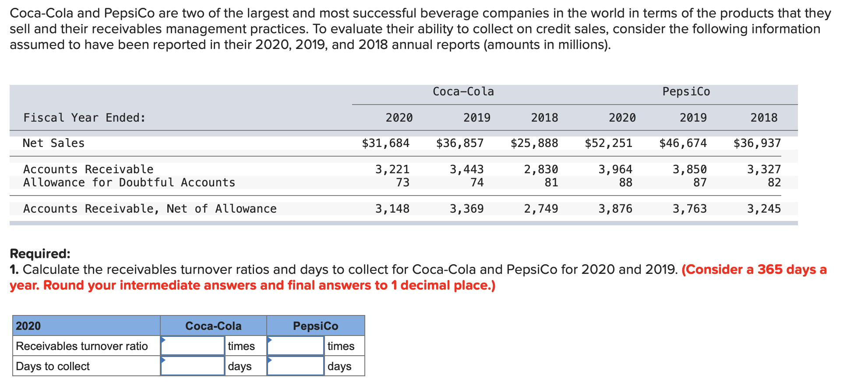Click Allowance for Doubtful Accounts label
The width and height of the screenshot is (868, 392).
coord(129,182)
